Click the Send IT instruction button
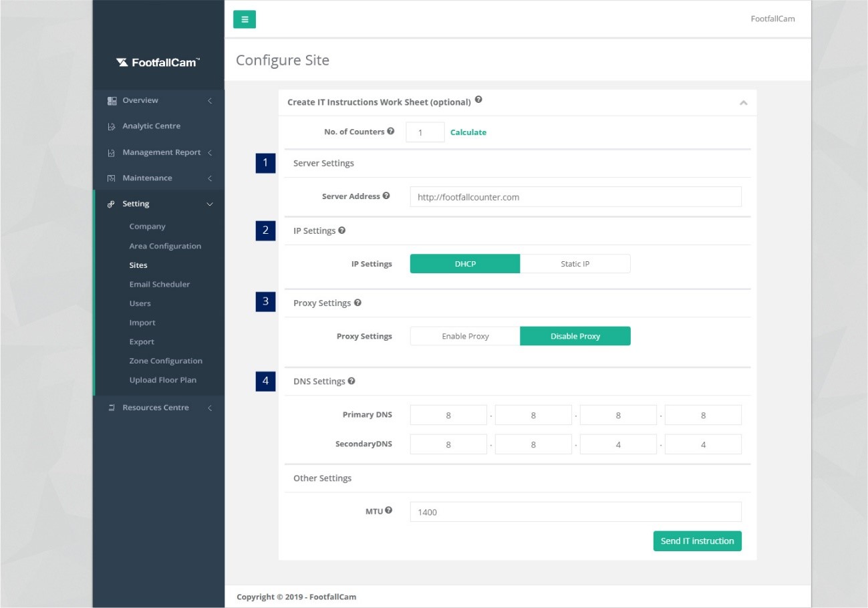Screen dimensions: 868x608 point(697,541)
